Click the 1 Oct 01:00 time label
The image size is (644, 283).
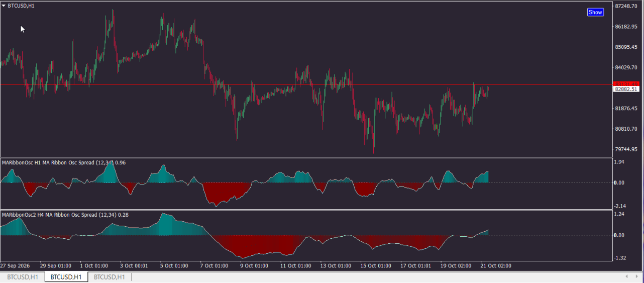coord(94,266)
